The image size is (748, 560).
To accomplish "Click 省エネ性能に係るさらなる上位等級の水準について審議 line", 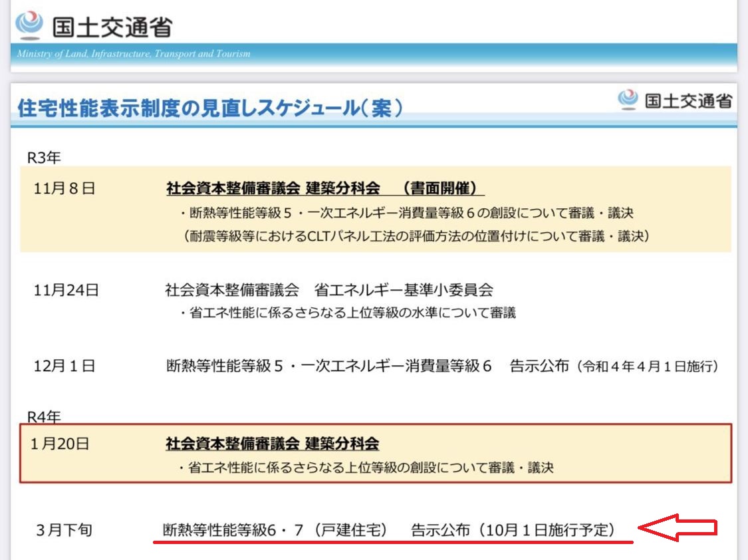I will pos(348,313).
